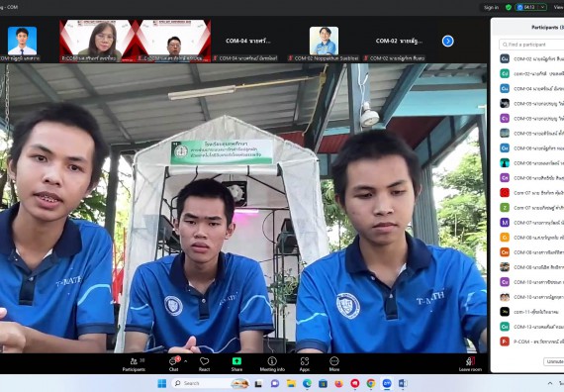Switch to Zoom on the taskbar
Screen dimensions: 564x392
tap(387, 384)
